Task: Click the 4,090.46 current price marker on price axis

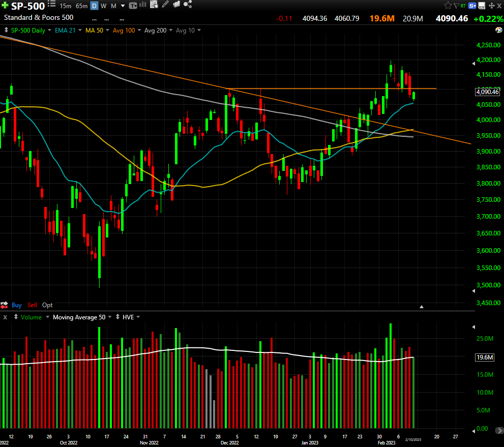Action: [x=488, y=92]
